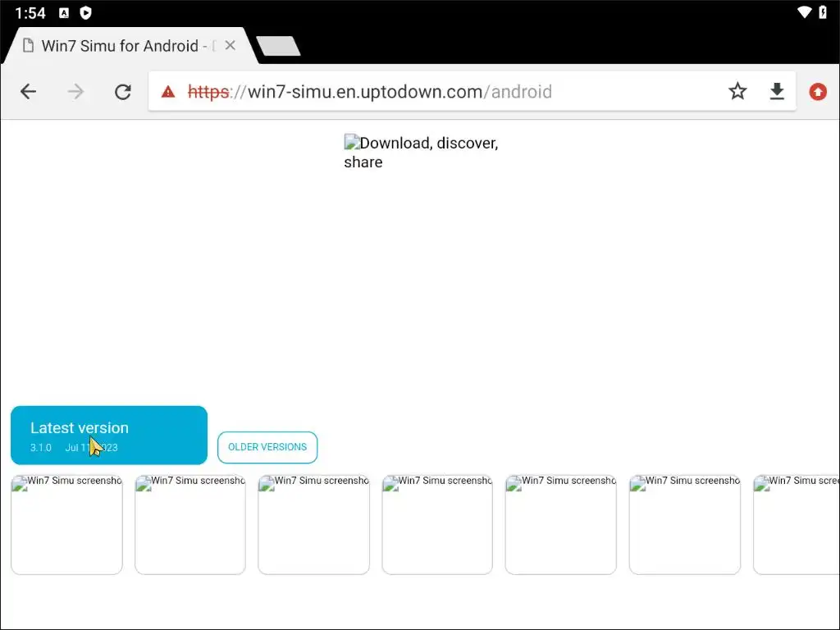Close the Win7 Simu for Android tab
The height and width of the screenshot is (630, 840).
(x=231, y=46)
